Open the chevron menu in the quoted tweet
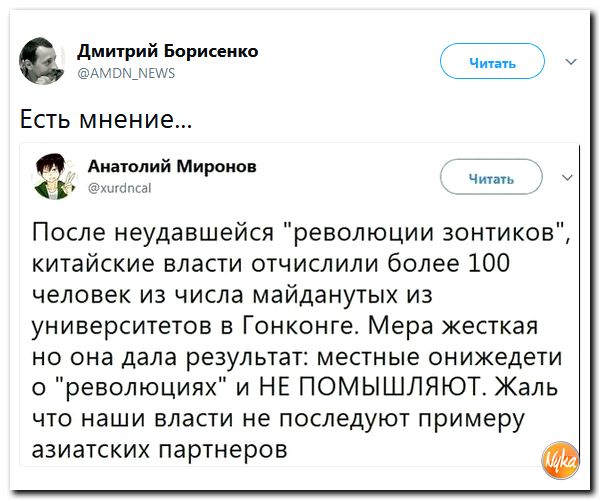 [568, 177]
